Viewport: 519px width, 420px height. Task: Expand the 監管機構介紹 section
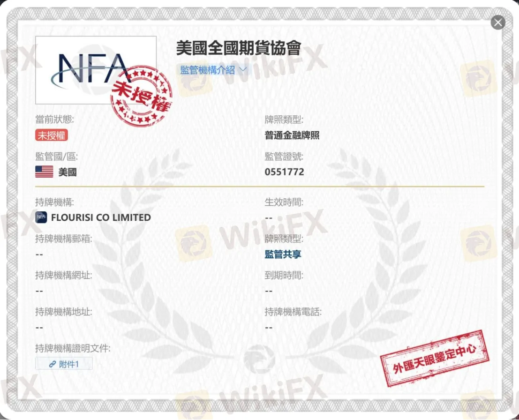[213, 70]
